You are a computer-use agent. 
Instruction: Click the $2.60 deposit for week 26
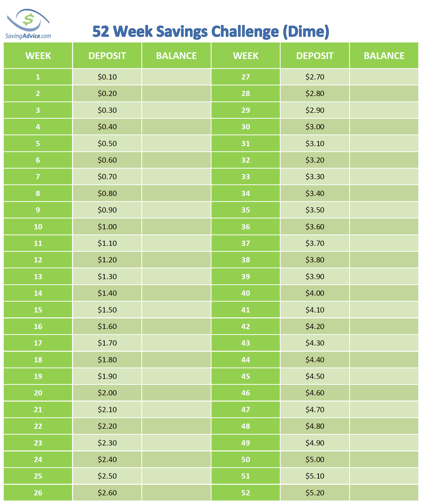pyautogui.click(x=107, y=493)
